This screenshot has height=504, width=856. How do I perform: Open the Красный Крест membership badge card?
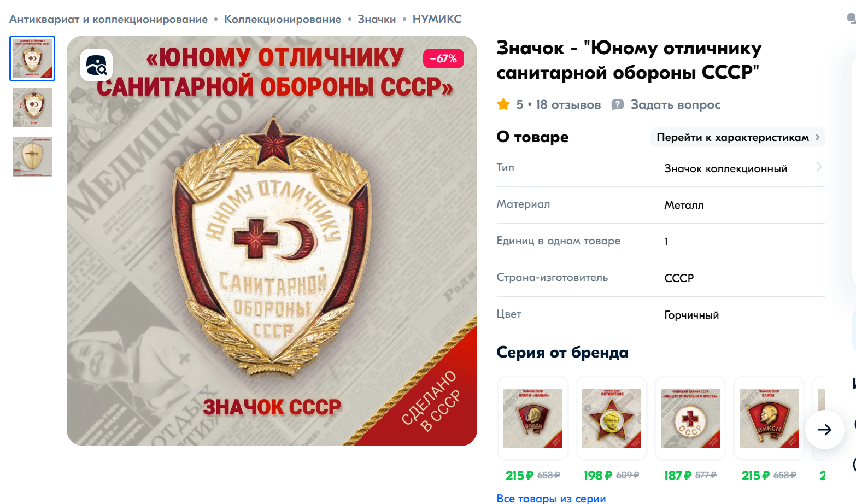tap(690, 418)
